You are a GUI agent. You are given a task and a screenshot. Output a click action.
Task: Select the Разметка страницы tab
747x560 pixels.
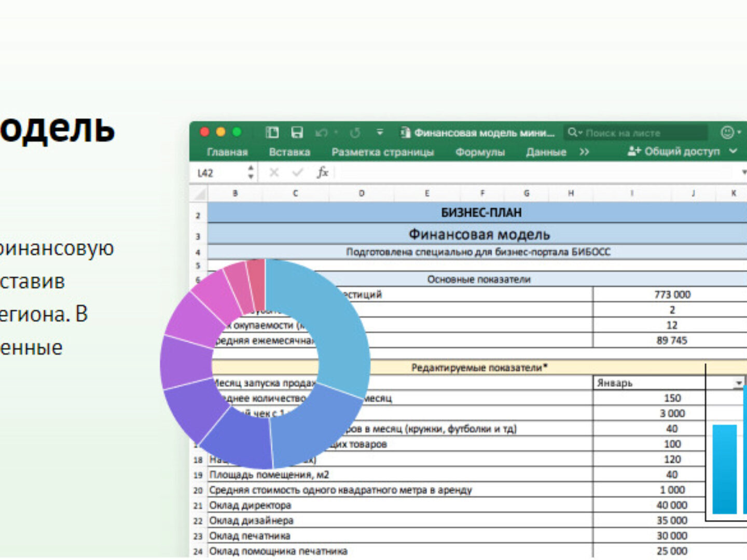pos(382,152)
